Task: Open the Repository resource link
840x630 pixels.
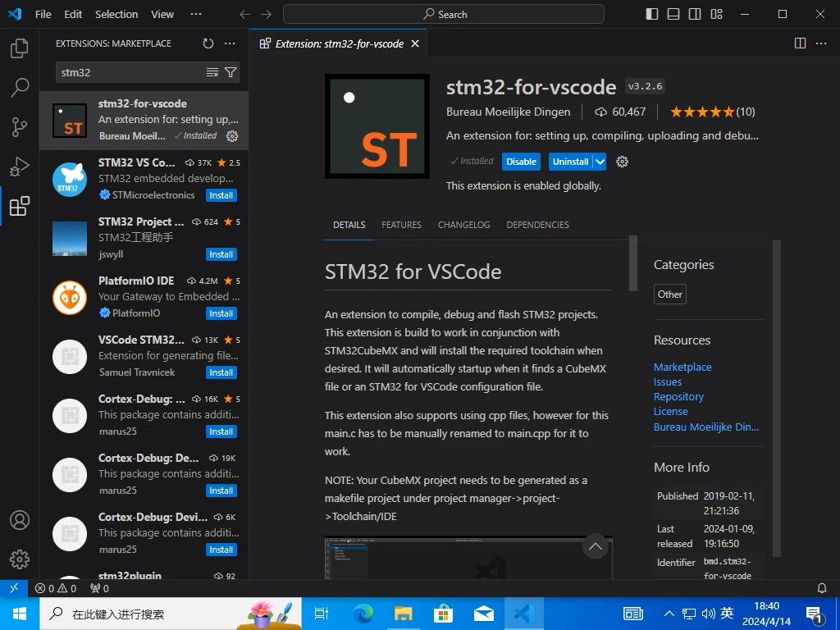Action: click(678, 396)
